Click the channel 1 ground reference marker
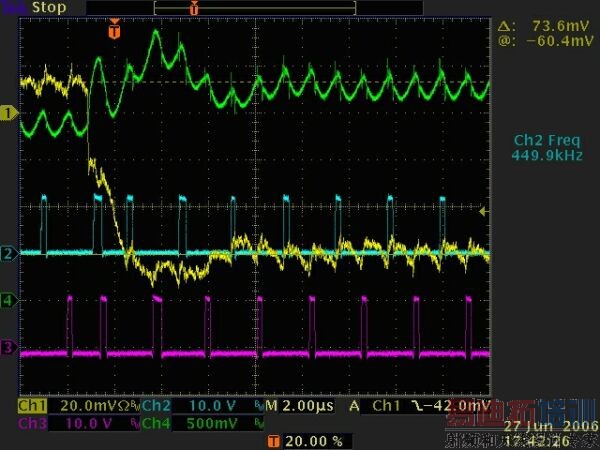 [8, 114]
